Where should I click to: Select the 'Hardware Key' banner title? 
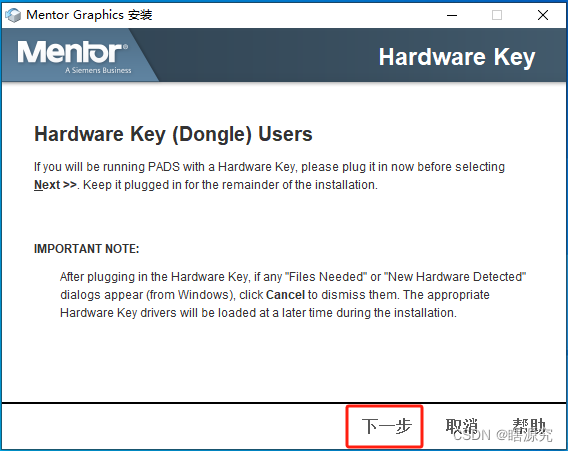click(457, 57)
